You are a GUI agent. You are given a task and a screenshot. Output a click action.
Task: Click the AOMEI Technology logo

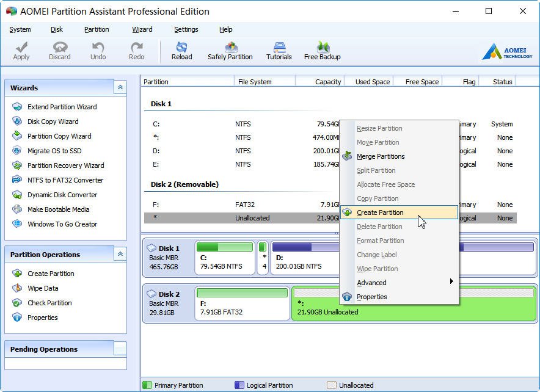(x=507, y=52)
